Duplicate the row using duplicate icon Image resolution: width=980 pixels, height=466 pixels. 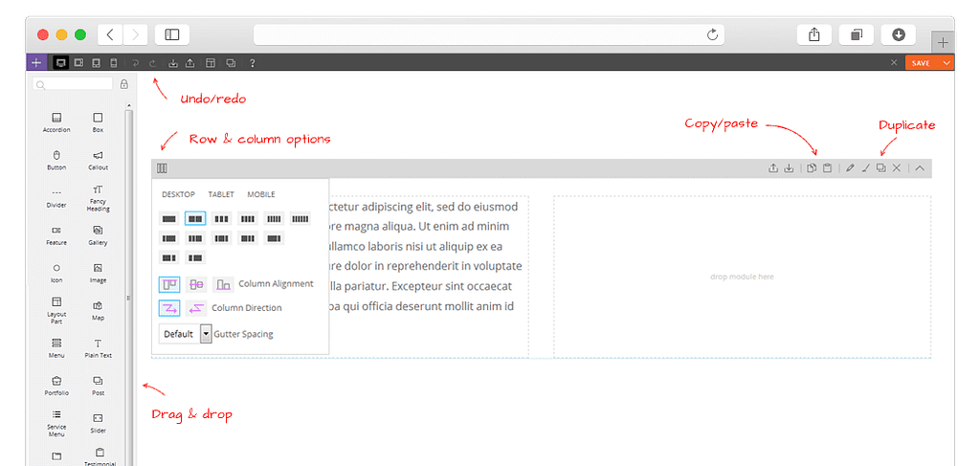click(x=881, y=168)
